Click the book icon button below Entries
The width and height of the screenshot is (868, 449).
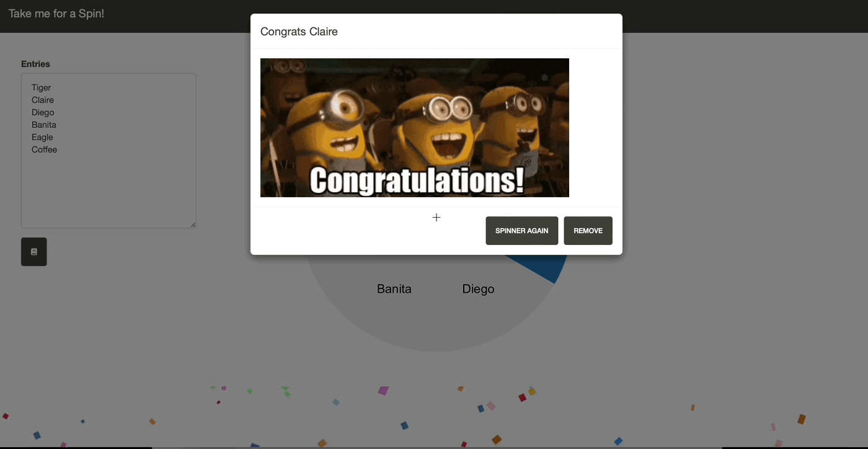(34, 252)
